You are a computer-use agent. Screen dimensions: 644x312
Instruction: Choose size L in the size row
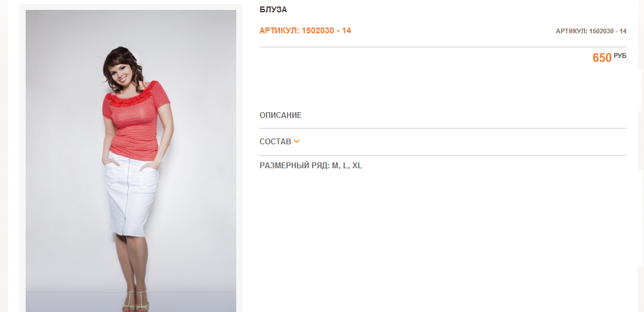click(345, 166)
